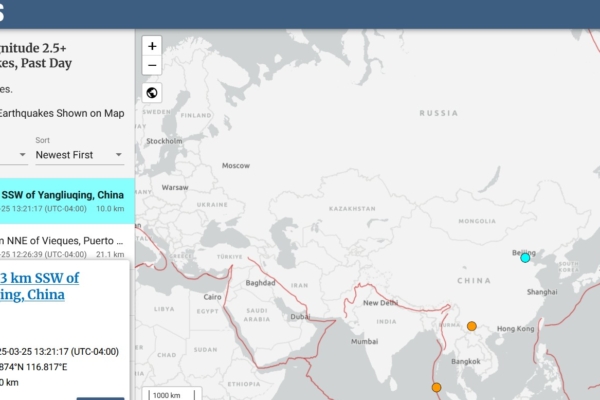600x400 pixels.
Task: Click the Shanghai label on the map
Action: pyautogui.click(x=542, y=291)
